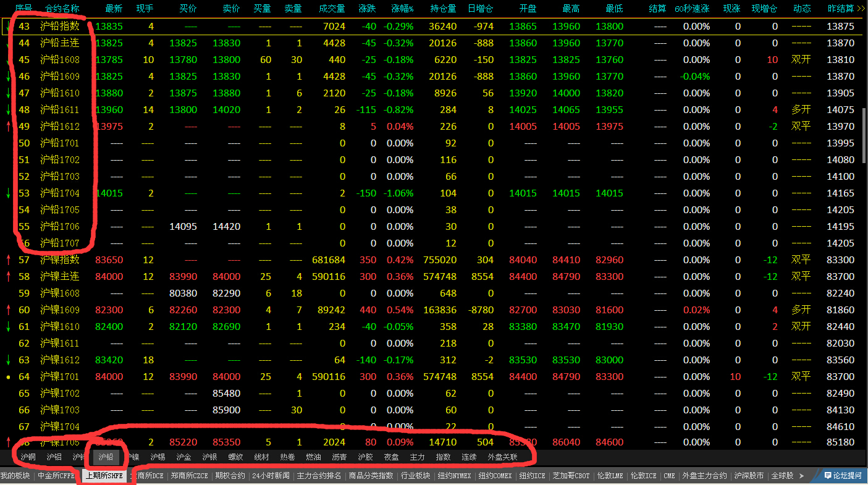
Task: Open the 24小时新闻 tab
Action: coord(270,476)
